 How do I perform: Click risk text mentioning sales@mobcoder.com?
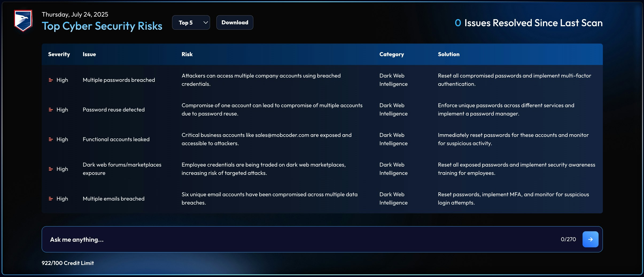267,139
